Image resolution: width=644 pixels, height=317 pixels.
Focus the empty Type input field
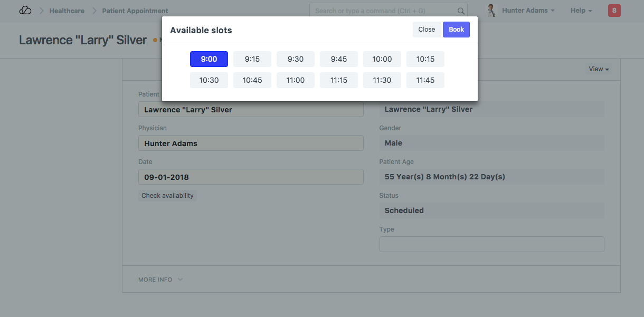click(x=491, y=244)
